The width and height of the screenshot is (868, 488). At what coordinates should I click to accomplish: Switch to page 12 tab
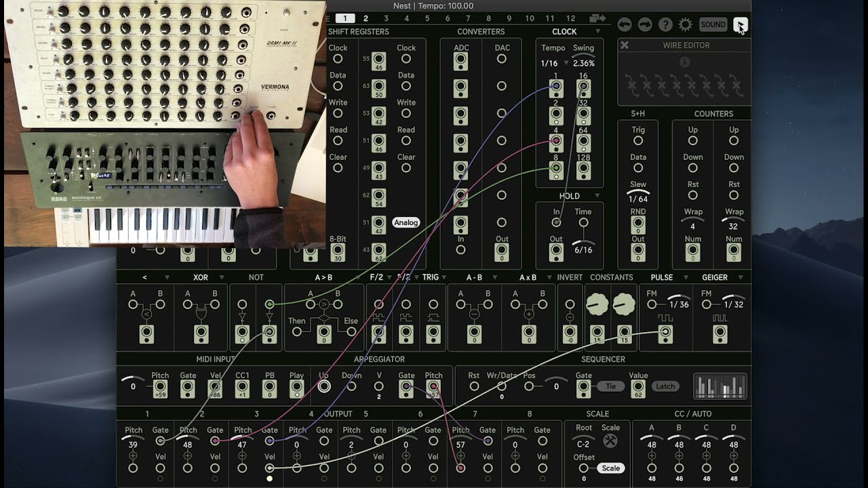(x=570, y=18)
